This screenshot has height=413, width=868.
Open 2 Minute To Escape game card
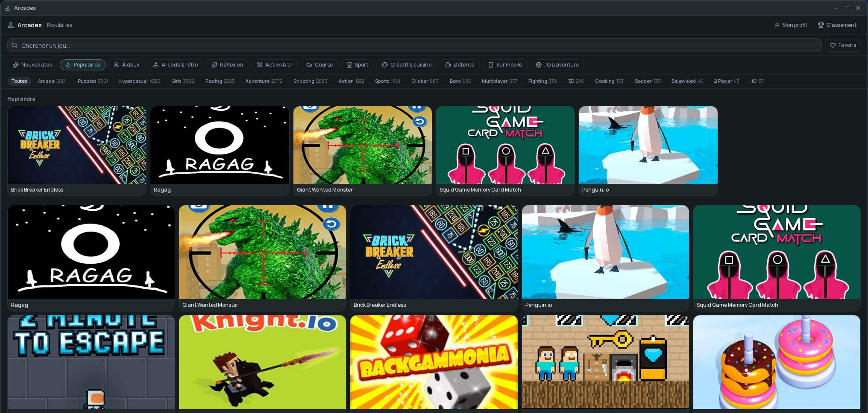point(91,364)
